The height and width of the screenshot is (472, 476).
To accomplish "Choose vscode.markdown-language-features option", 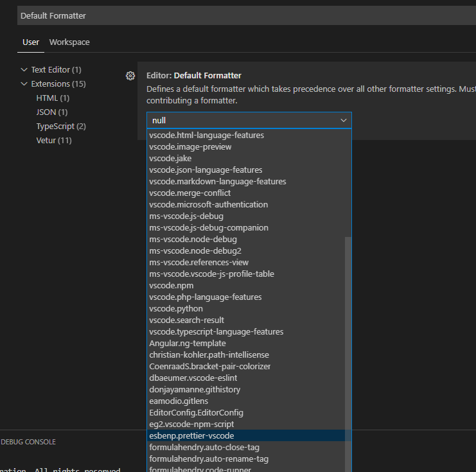I will [x=246, y=181].
